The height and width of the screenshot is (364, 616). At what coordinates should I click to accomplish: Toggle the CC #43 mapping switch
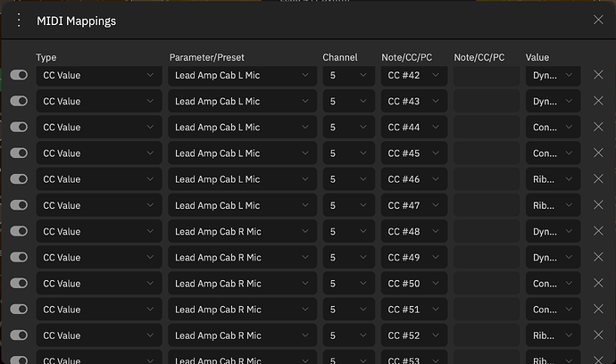point(19,101)
